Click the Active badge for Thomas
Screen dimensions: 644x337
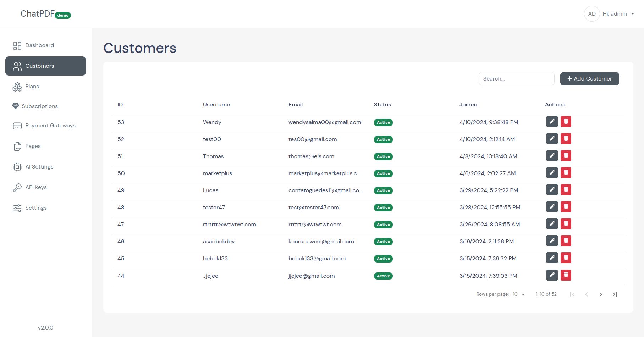[383, 156]
